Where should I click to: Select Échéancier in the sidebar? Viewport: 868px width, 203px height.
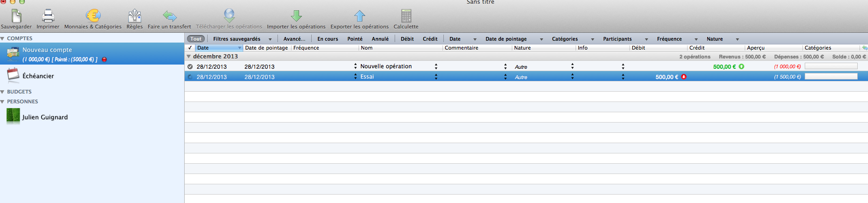tap(92, 75)
